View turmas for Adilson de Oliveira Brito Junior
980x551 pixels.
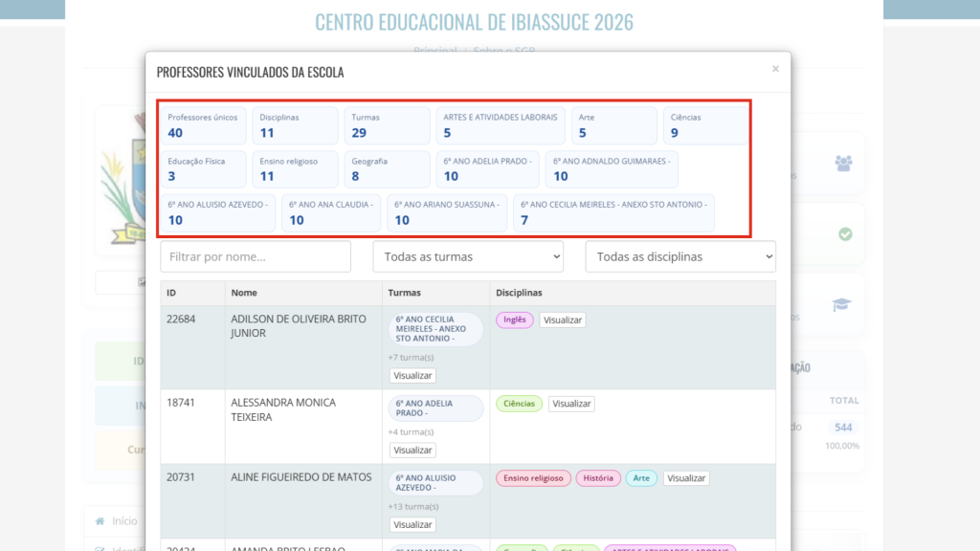(x=412, y=376)
